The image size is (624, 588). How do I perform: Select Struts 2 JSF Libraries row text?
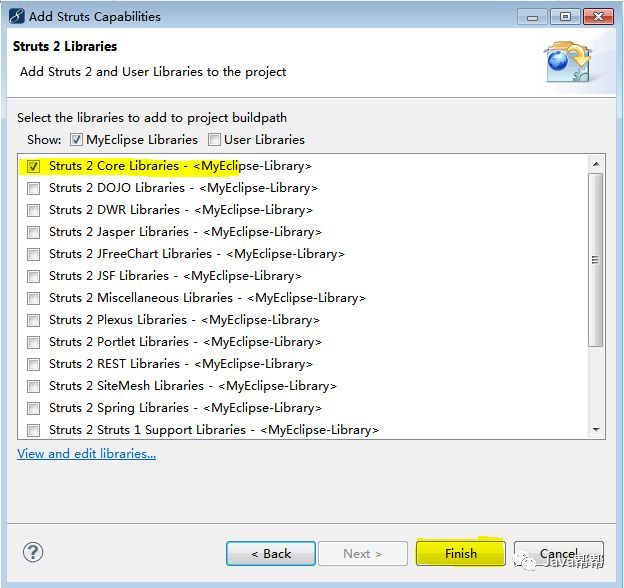coord(176,276)
